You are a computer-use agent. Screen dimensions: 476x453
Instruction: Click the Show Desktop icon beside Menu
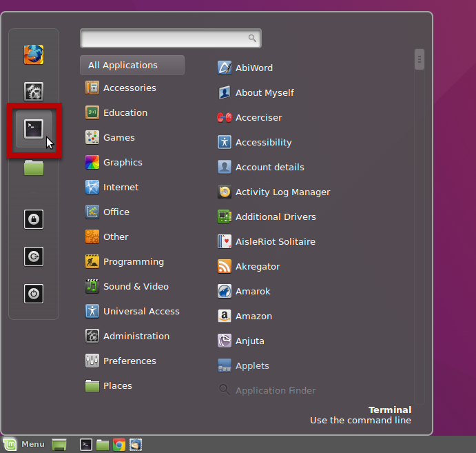[x=59, y=445]
